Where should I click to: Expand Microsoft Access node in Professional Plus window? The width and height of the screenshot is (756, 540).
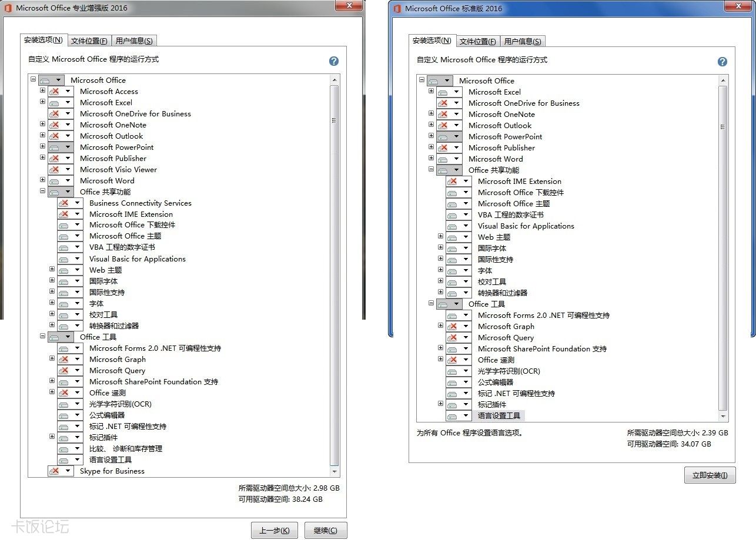click(x=42, y=90)
